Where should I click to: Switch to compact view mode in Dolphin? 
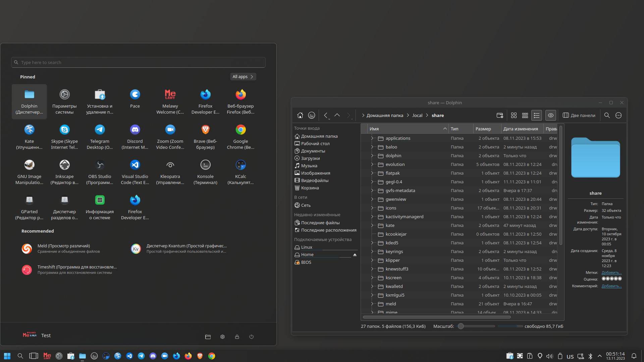(525, 115)
